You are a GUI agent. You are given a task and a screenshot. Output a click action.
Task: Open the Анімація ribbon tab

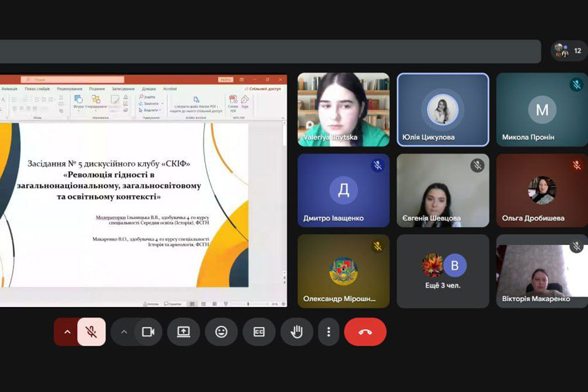[9, 89]
